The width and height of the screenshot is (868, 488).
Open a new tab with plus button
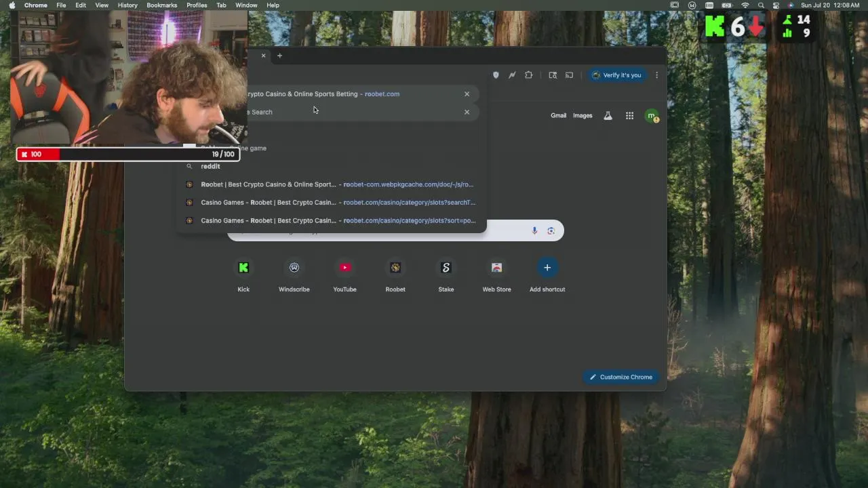coord(279,56)
